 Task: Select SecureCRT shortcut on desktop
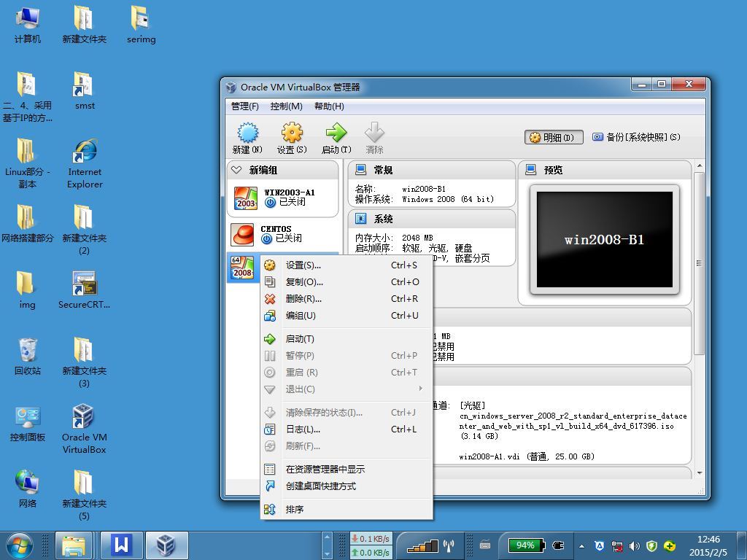[84, 290]
